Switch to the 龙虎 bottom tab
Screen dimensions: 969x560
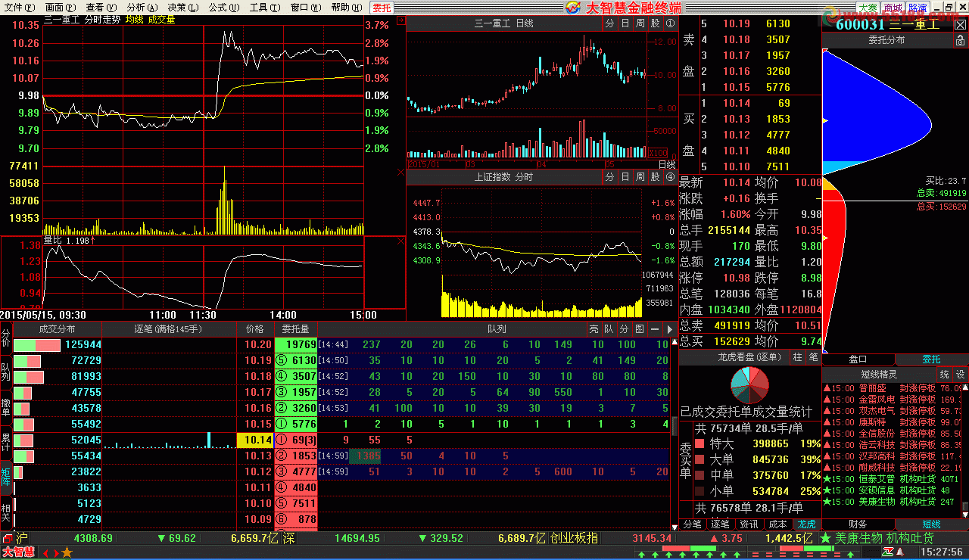pyautogui.click(x=805, y=524)
